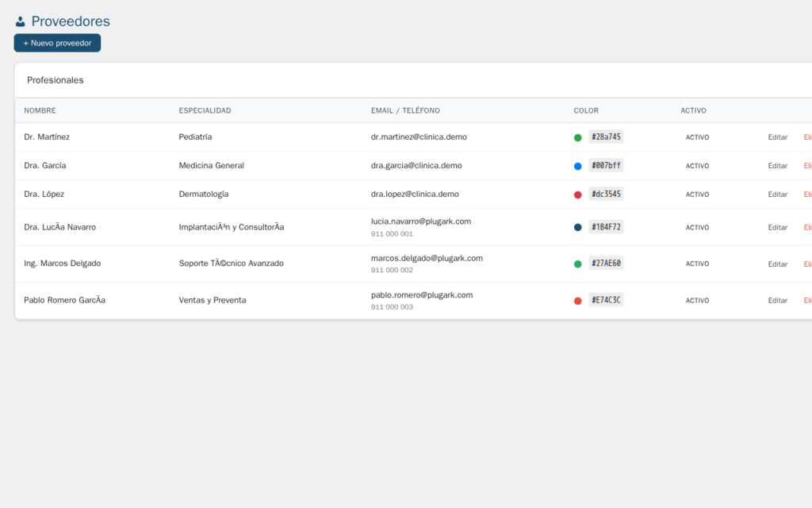
Task: Edit the Dr. Martínez provider row
Action: pos(777,137)
